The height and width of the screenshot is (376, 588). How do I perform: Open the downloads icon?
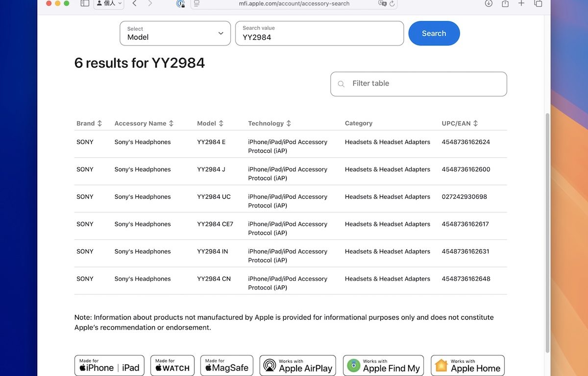[x=489, y=3]
